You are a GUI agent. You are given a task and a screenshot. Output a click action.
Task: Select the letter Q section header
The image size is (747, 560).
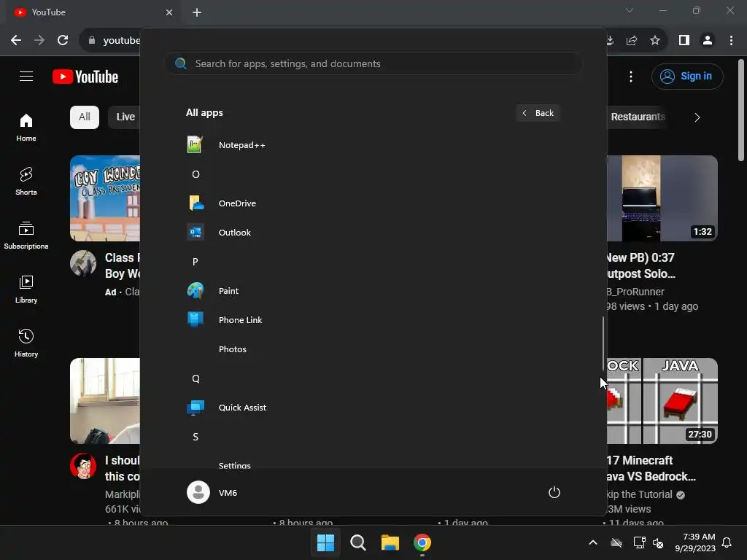tap(196, 378)
